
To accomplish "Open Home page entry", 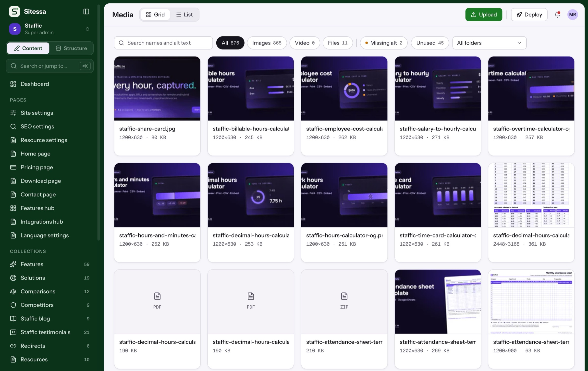I will [49, 154].
